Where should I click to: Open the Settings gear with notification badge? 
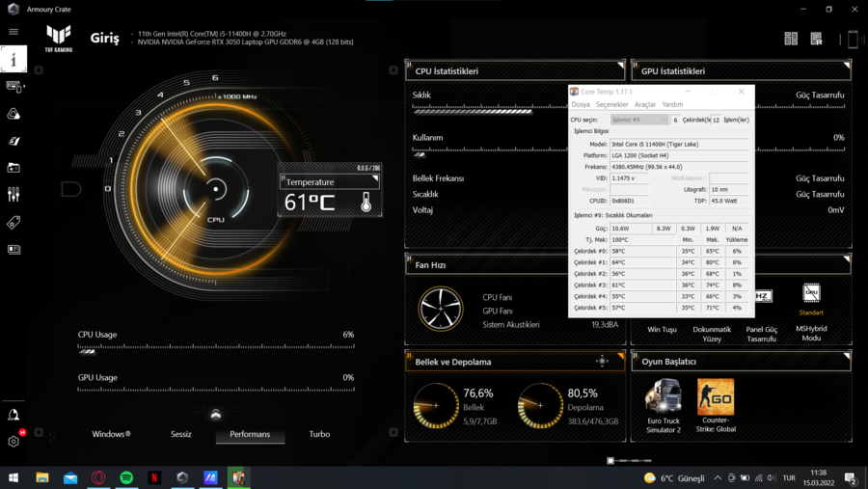pyautogui.click(x=14, y=442)
